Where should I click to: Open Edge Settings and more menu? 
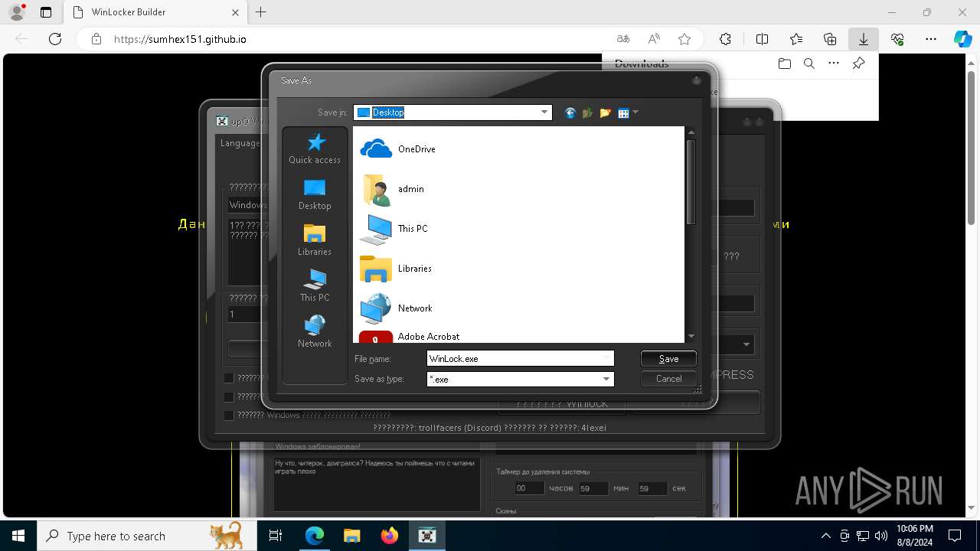(931, 39)
